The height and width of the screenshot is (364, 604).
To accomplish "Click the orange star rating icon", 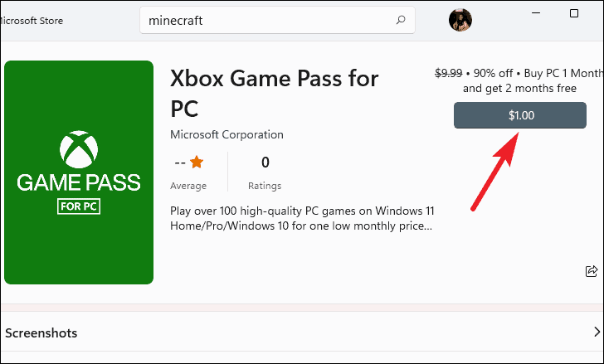I will point(197,162).
